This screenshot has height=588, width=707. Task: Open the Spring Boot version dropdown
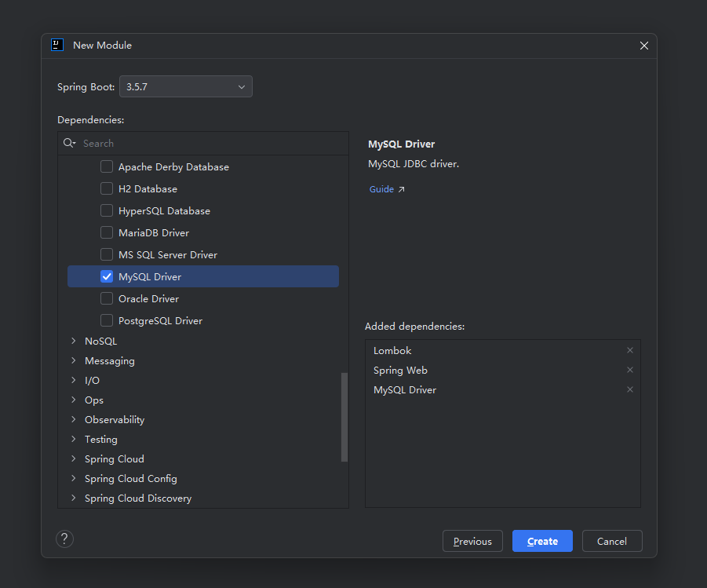(x=186, y=86)
